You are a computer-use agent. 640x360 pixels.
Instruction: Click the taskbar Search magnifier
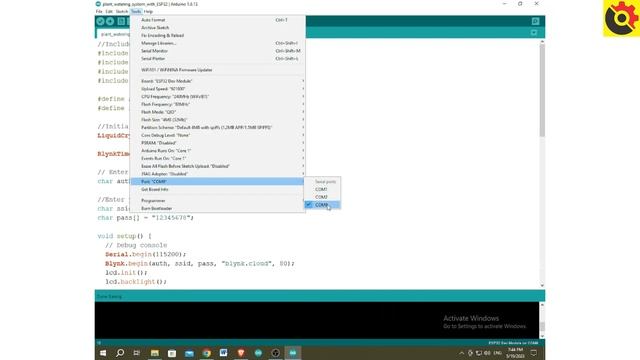(120, 353)
